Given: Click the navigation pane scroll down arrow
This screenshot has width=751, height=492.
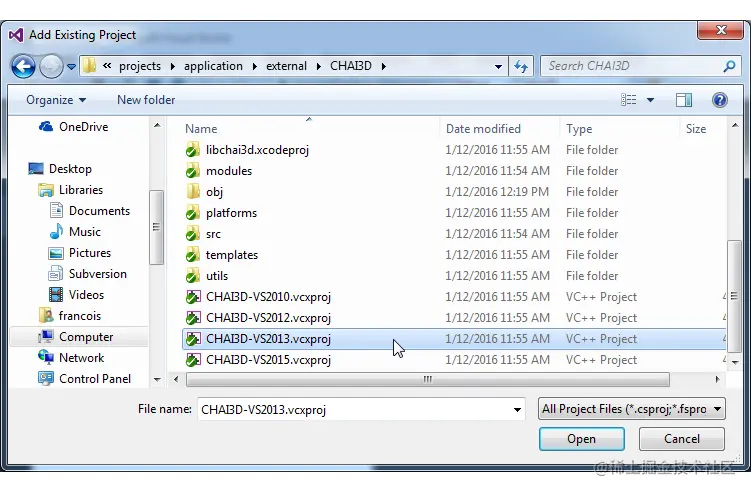Looking at the screenshot, I should (x=157, y=379).
